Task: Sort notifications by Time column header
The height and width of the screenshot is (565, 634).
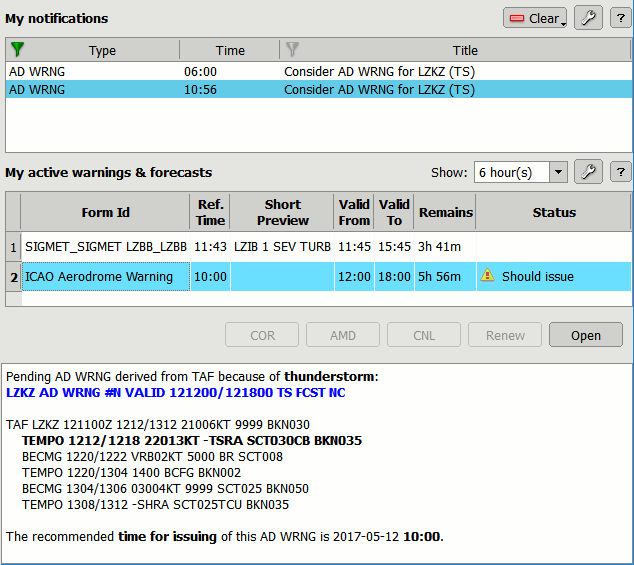Action: (x=230, y=50)
